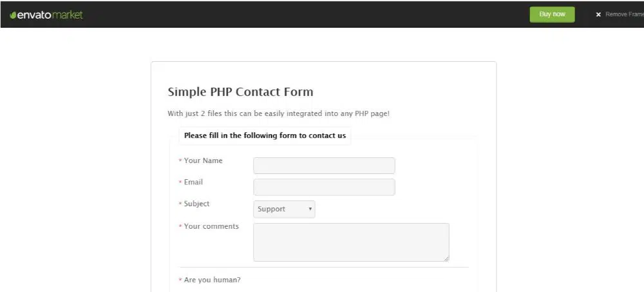This screenshot has width=644, height=292.
Task: Click the Subject dropdown arrow
Action: click(310, 209)
